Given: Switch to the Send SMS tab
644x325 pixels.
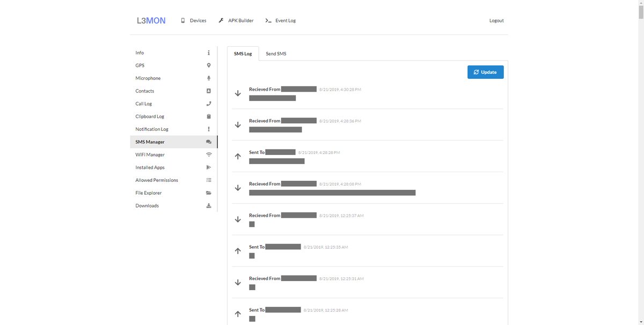Looking at the screenshot, I should pyautogui.click(x=276, y=54).
